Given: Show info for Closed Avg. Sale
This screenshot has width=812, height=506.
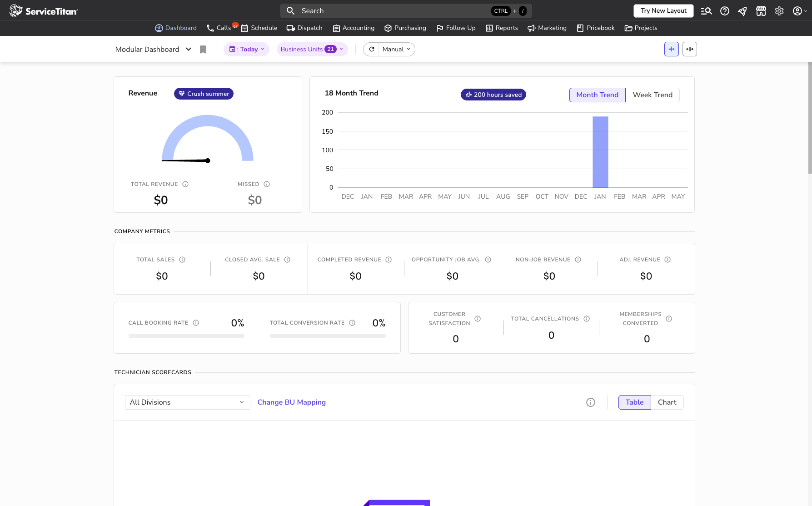Looking at the screenshot, I should coord(287,260).
